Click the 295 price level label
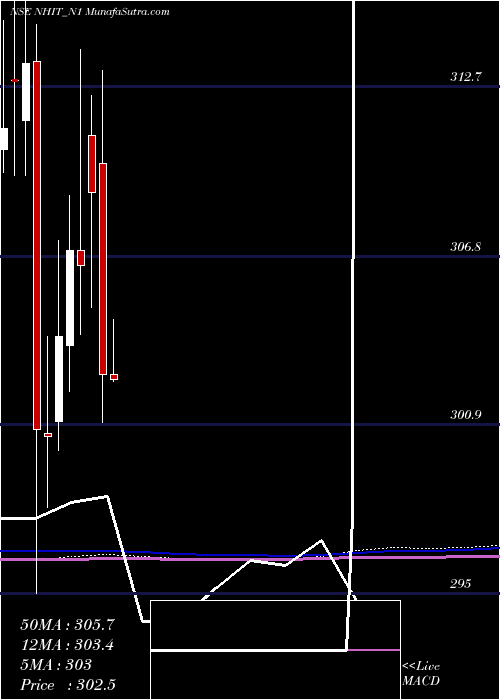 (x=460, y=583)
